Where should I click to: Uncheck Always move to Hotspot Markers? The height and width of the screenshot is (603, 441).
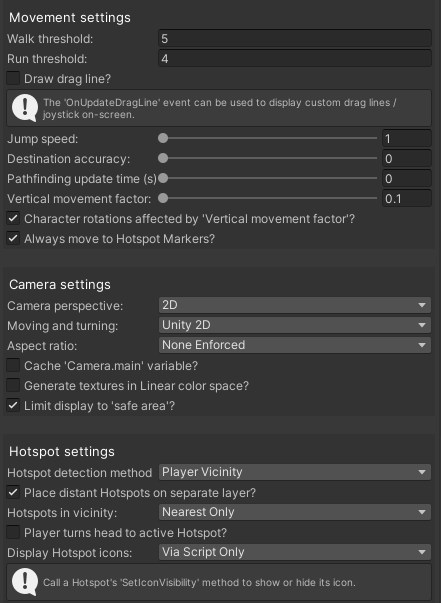(x=13, y=238)
